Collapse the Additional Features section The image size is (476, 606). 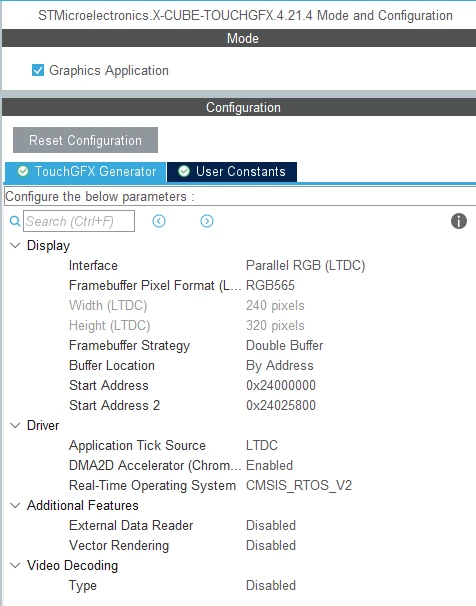click(15, 506)
